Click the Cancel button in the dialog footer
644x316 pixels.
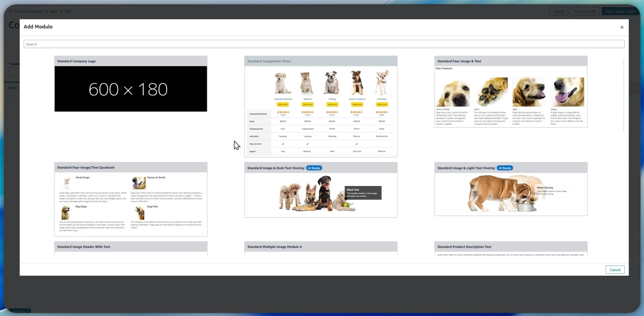tap(615, 270)
